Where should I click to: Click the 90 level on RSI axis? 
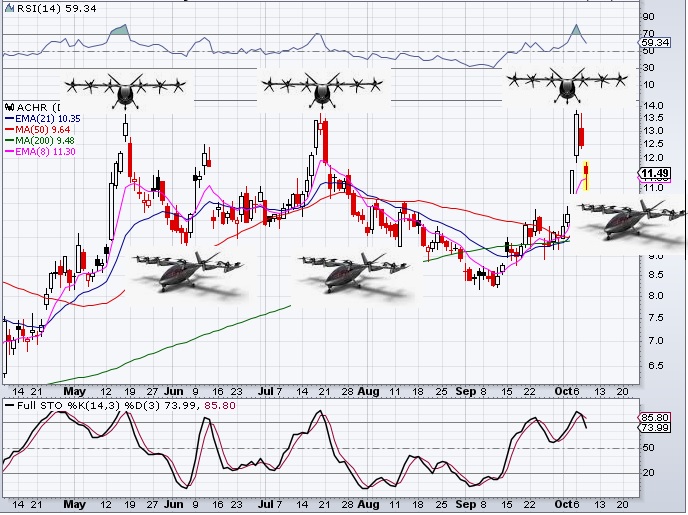[649, 17]
